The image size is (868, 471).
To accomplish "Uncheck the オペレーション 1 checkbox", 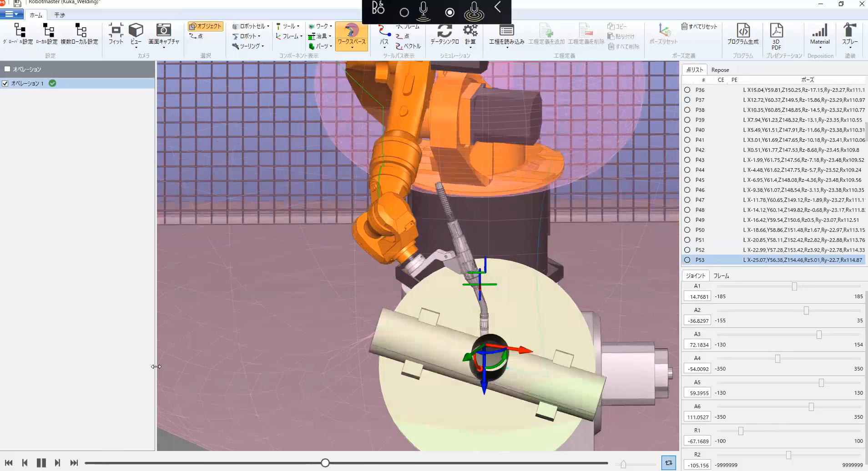I will [5, 83].
